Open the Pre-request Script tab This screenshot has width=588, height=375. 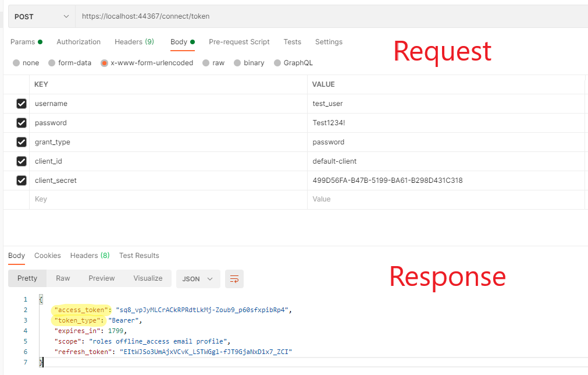pyautogui.click(x=239, y=42)
